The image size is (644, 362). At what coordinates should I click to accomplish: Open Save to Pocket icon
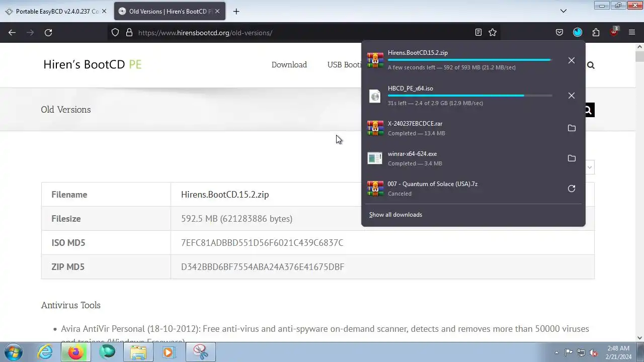pos(559,32)
